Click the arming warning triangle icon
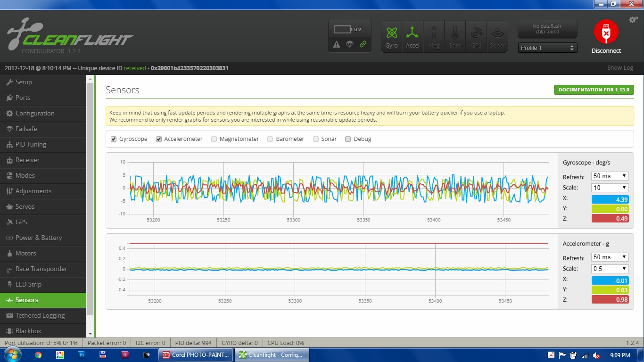 [x=337, y=44]
